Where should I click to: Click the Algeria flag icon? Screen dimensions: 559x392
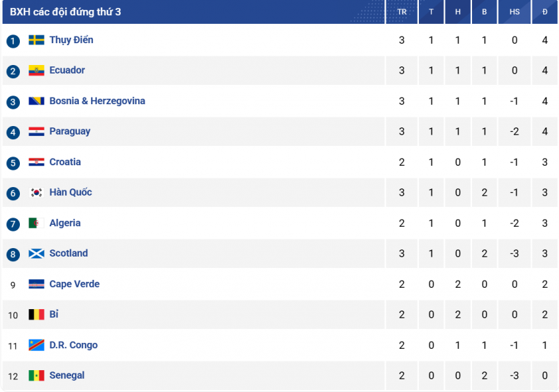[37, 224]
